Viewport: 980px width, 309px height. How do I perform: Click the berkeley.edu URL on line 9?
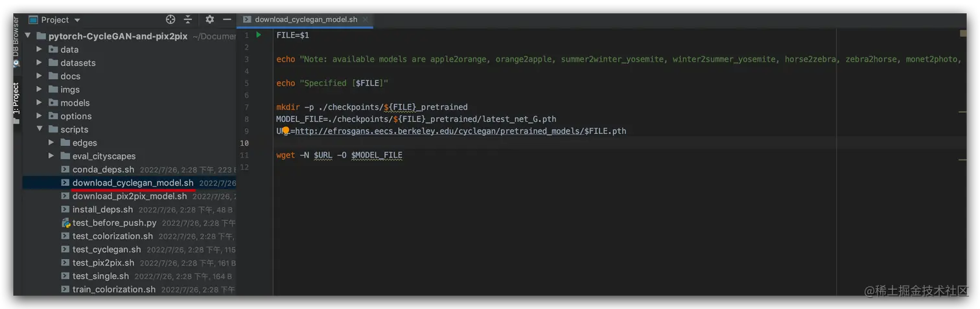tap(461, 131)
